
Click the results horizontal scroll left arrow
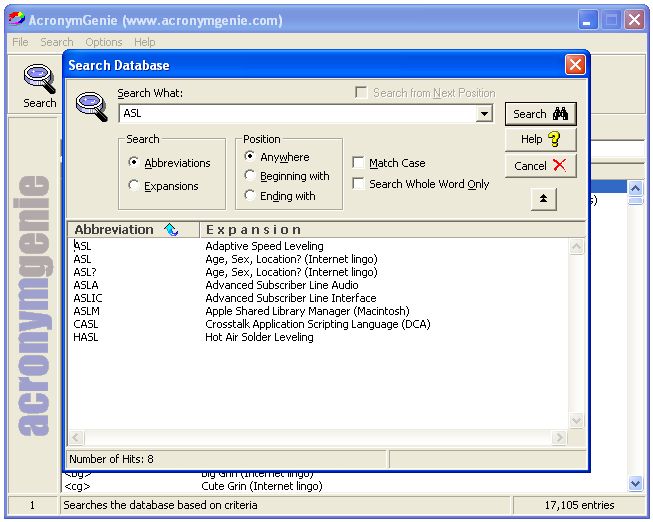pyautogui.click(x=76, y=437)
